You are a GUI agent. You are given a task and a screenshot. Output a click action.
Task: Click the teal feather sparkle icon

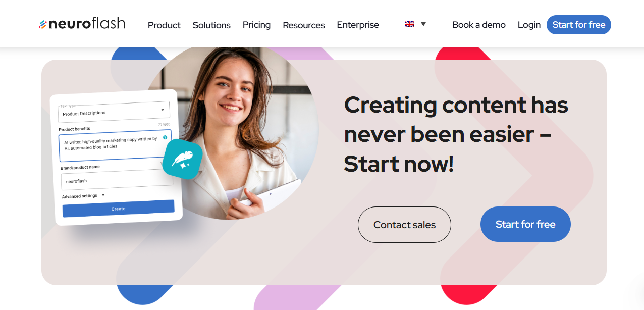pyautogui.click(x=182, y=160)
